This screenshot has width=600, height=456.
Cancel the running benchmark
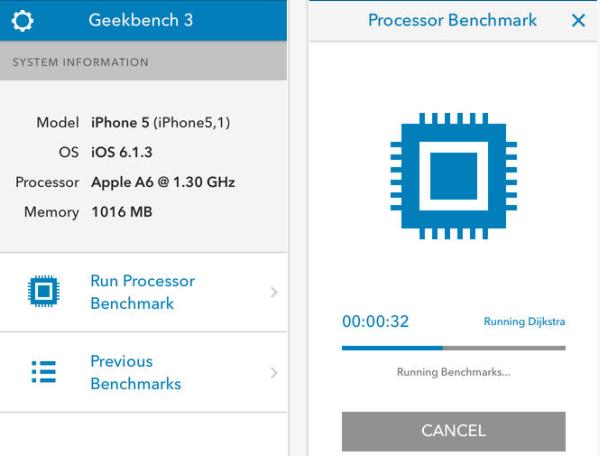[453, 431]
